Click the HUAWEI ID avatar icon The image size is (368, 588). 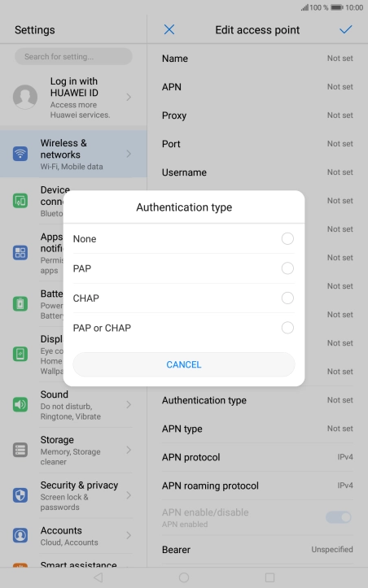tap(25, 97)
